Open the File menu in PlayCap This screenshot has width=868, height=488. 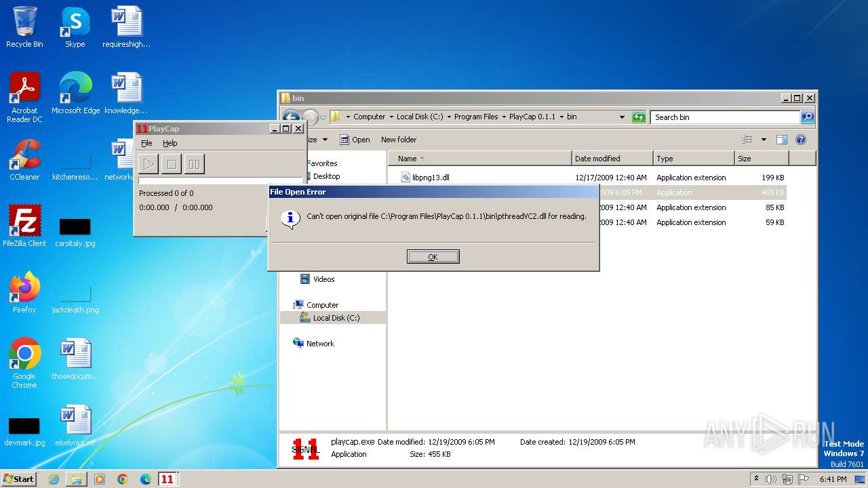tap(146, 143)
